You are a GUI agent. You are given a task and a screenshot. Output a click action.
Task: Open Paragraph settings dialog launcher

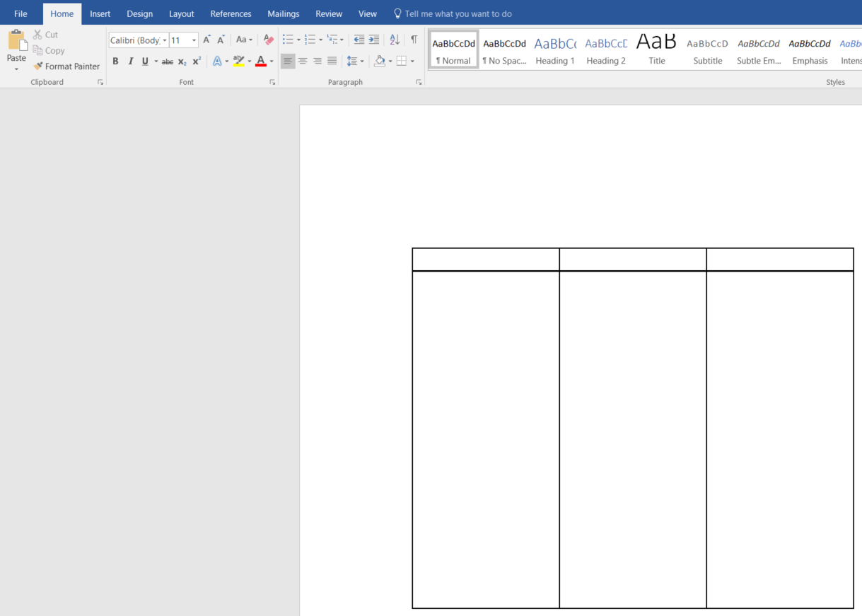point(419,83)
